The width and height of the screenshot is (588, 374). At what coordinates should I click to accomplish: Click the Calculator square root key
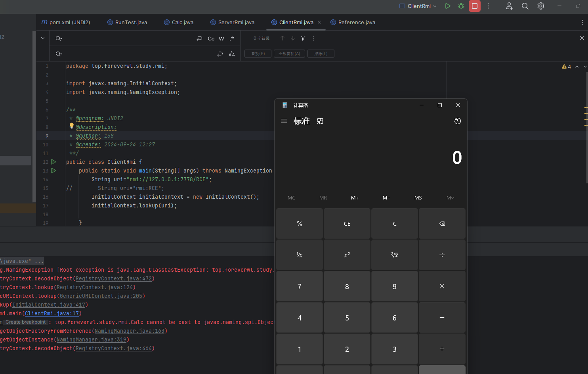click(x=395, y=255)
